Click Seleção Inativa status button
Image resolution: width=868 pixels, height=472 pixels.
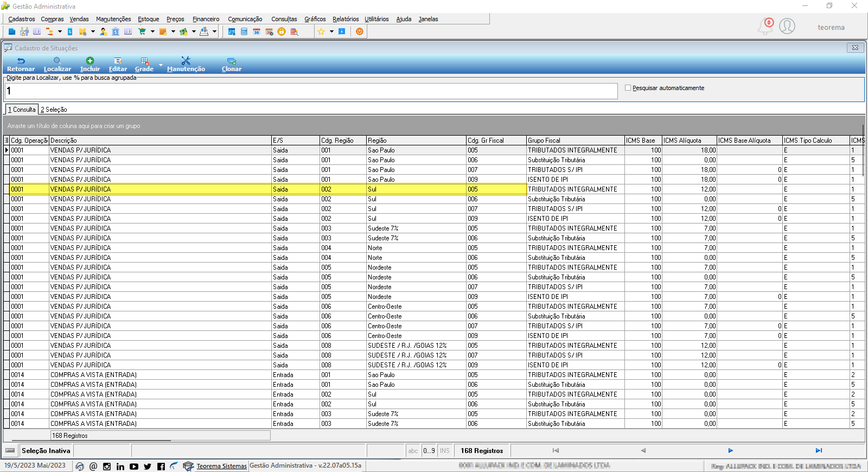click(46, 451)
